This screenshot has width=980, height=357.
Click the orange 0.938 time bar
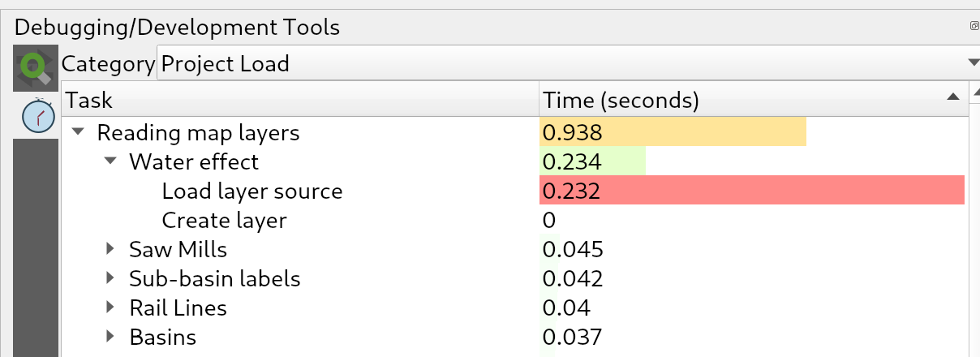(x=673, y=132)
